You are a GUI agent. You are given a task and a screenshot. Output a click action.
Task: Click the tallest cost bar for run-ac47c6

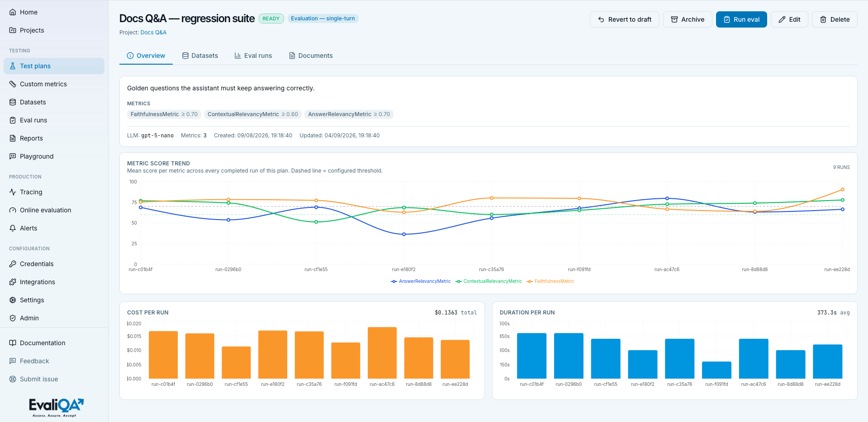click(382, 353)
